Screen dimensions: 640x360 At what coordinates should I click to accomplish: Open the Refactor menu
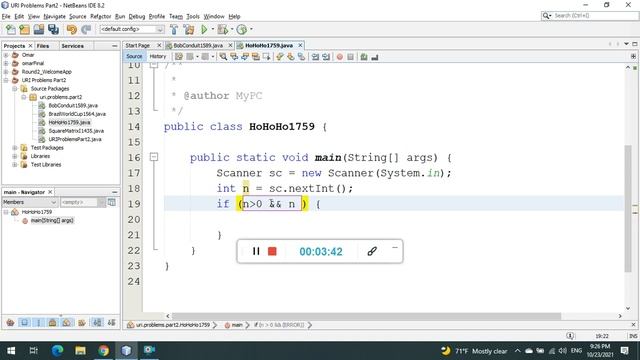click(100, 16)
